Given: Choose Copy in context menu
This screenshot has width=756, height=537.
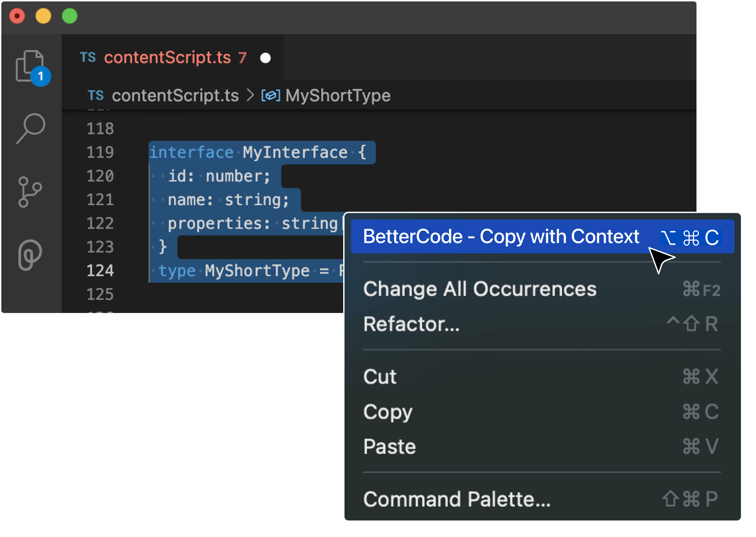Looking at the screenshot, I should pyautogui.click(x=542, y=412).
